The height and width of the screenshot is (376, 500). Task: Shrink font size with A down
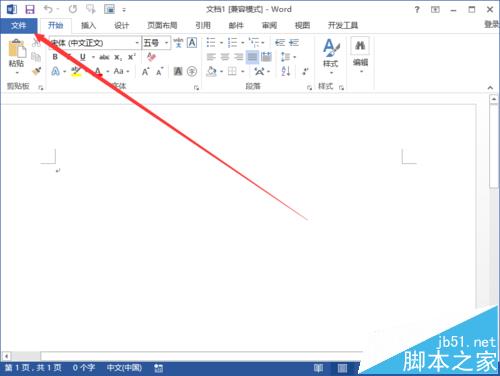[x=159, y=71]
